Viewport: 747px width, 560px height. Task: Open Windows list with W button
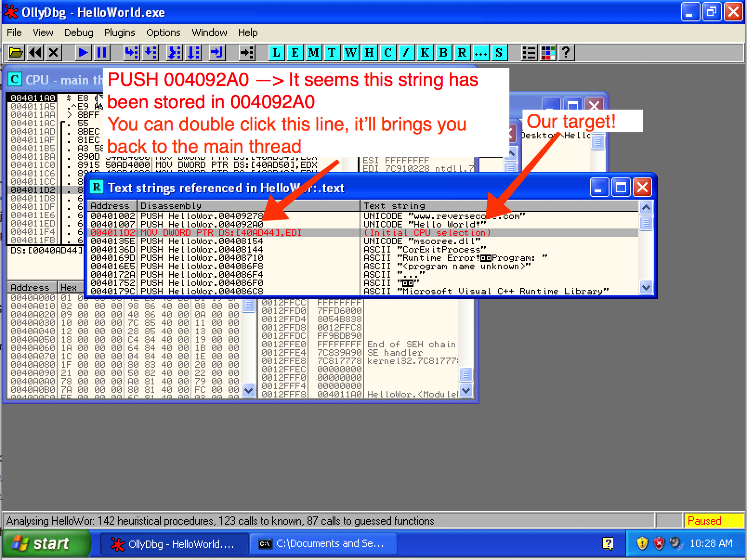pyautogui.click(x=351, y=52)
